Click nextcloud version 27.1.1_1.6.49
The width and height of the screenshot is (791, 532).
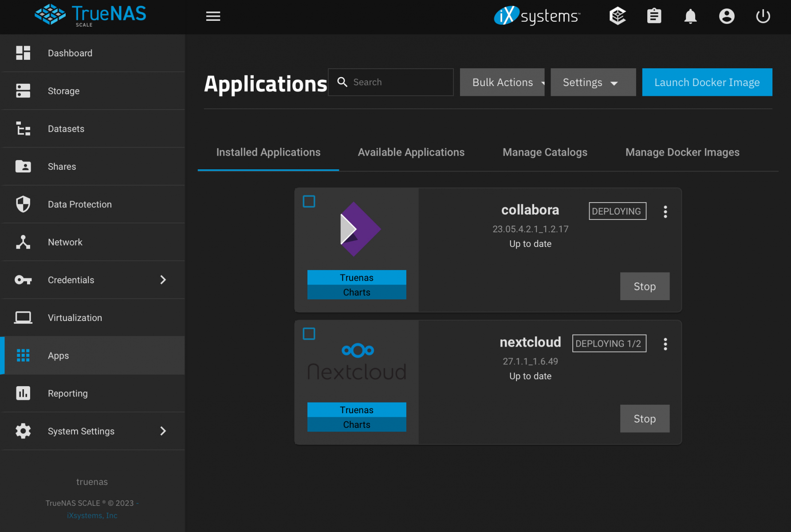530,361
